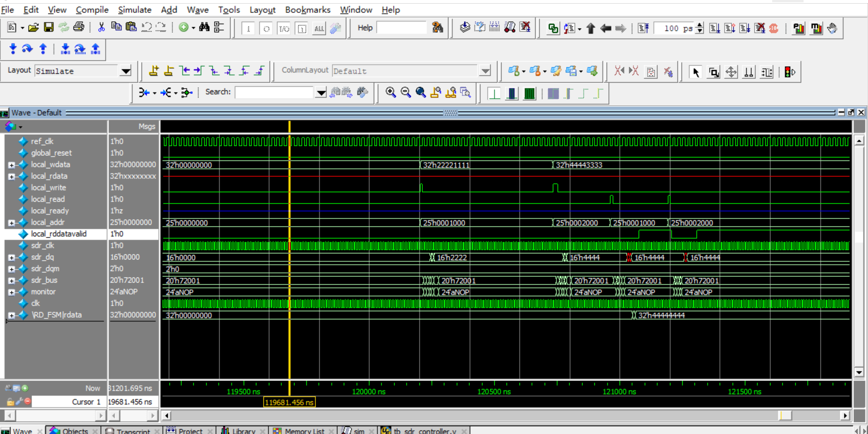Click the Step Into blue arrow icon
Viewport: 868px width, 434px height.
click(13, 49)
